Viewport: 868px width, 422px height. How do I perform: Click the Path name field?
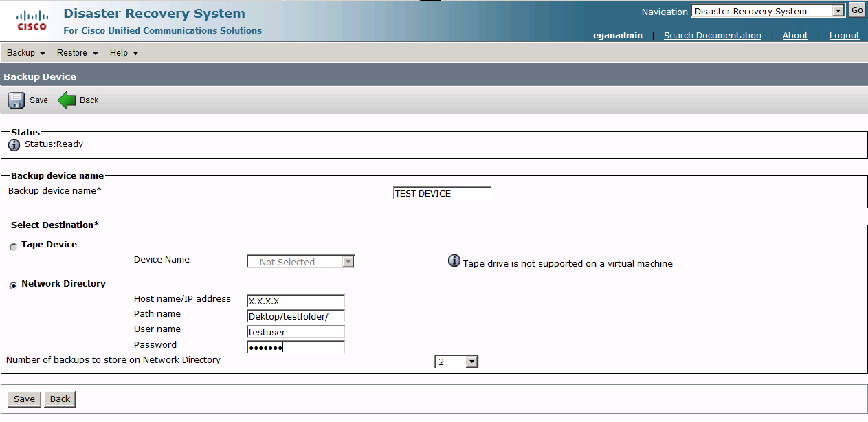click(x=296, y=316)
